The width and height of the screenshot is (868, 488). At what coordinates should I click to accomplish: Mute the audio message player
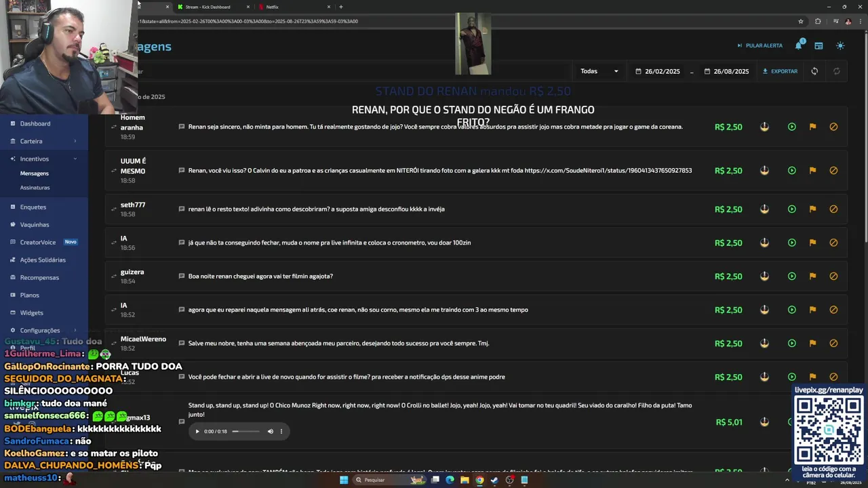point(270,431)
